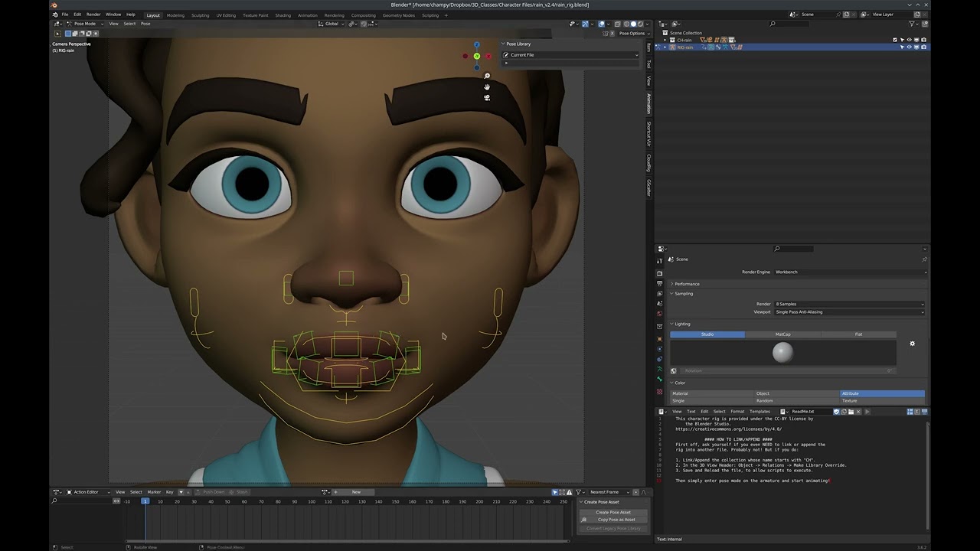The height and width of the screenshot is (551, 980).
Task: Toggle only show selected in Action Editor
Action: coord(554,492)
